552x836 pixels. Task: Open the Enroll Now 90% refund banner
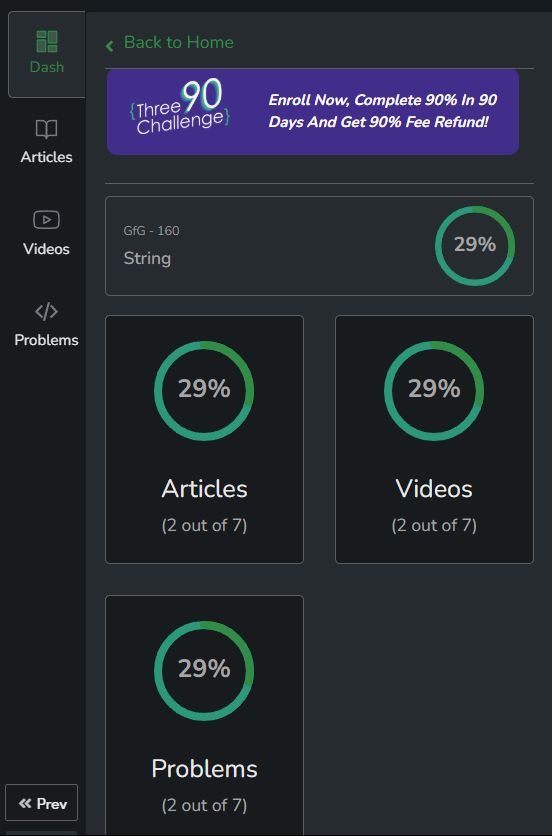click(x=313, y=112)
